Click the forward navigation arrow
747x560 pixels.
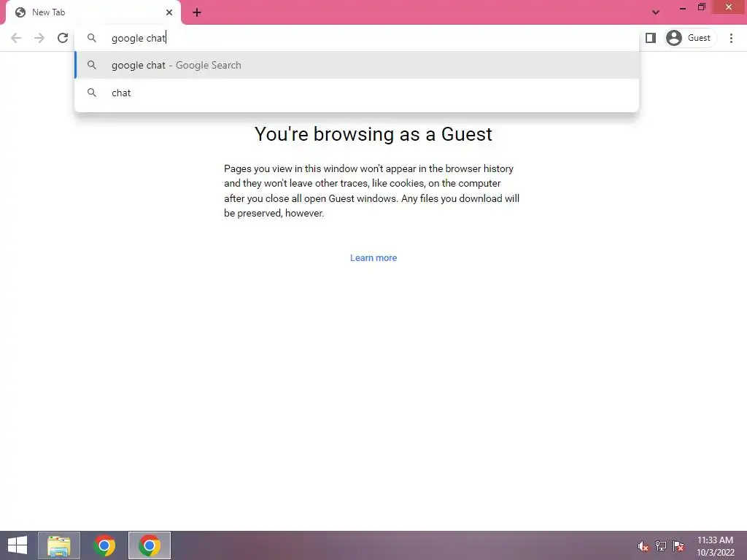tap(39, 38)
